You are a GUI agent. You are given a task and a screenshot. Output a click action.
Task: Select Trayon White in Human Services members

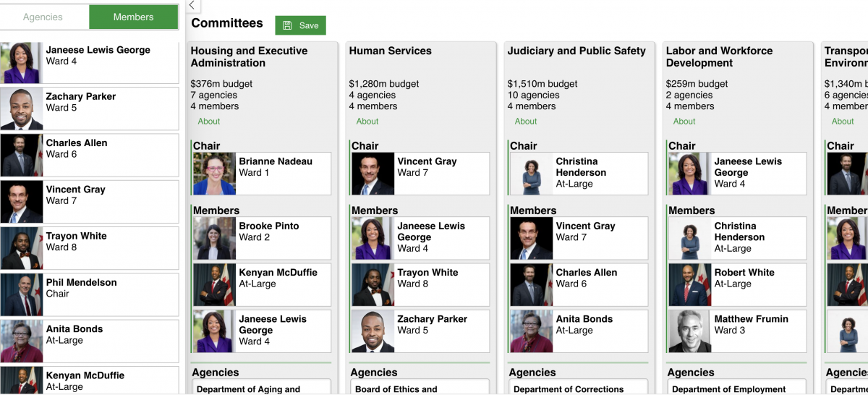pyautogui.click(x=420, y=285)
